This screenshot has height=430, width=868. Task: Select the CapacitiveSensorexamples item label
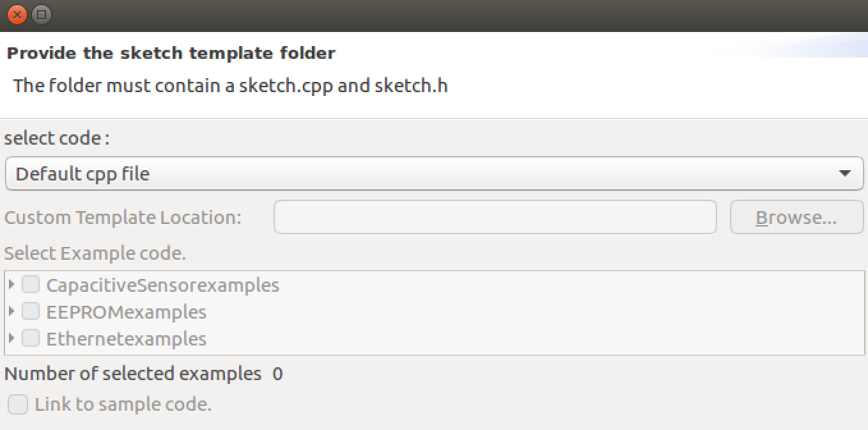163,285
